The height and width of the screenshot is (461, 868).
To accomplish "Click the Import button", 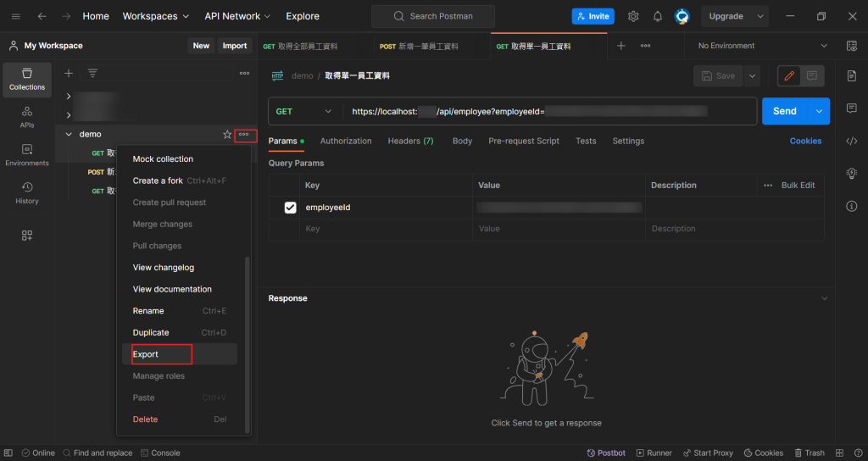I will pyautogui.click(x=235, y=46).
